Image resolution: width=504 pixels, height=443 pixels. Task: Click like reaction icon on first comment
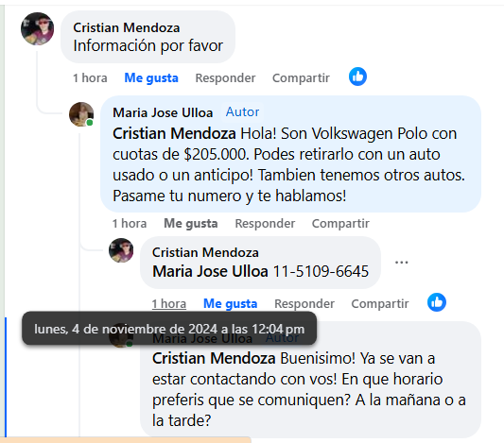pos(357,77)
